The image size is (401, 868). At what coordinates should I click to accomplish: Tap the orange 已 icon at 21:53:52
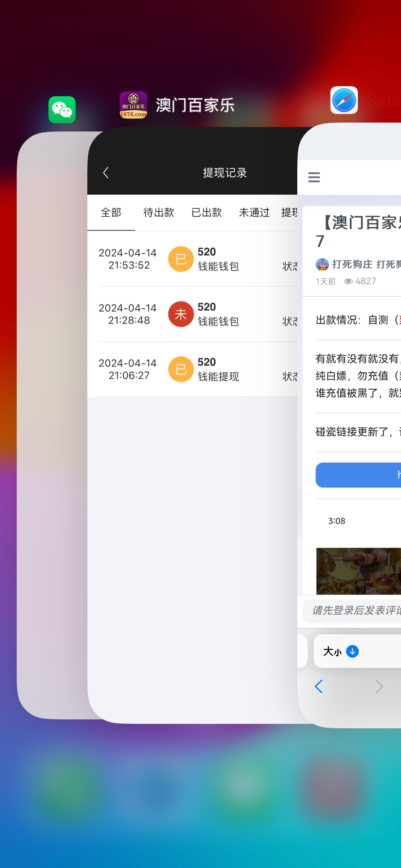click(x=181, y=259)
